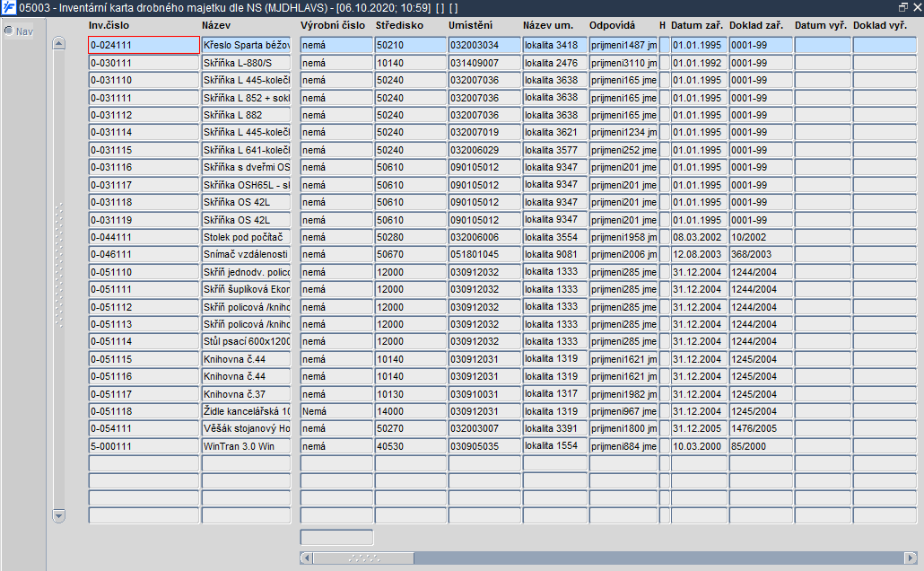924x571 pixels.
Task: Click responsible person cell prijmeni252
Action: point(623,150)
